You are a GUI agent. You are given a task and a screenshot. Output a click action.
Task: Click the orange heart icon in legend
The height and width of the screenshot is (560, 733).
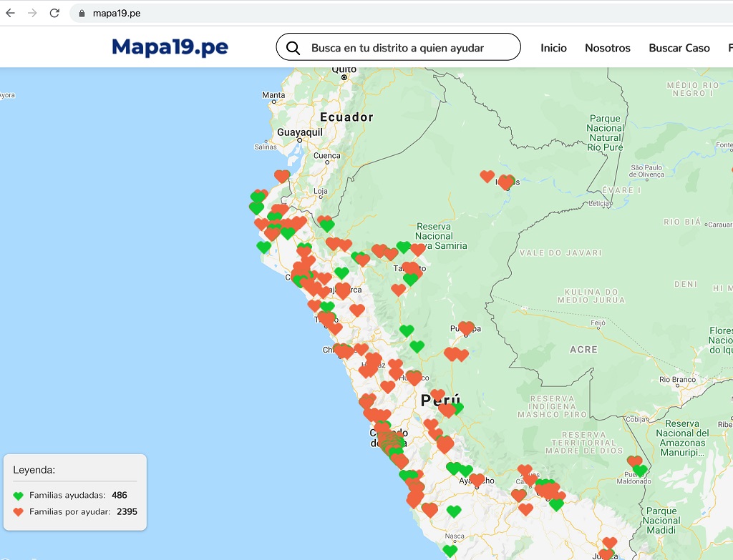coord(18,512)
